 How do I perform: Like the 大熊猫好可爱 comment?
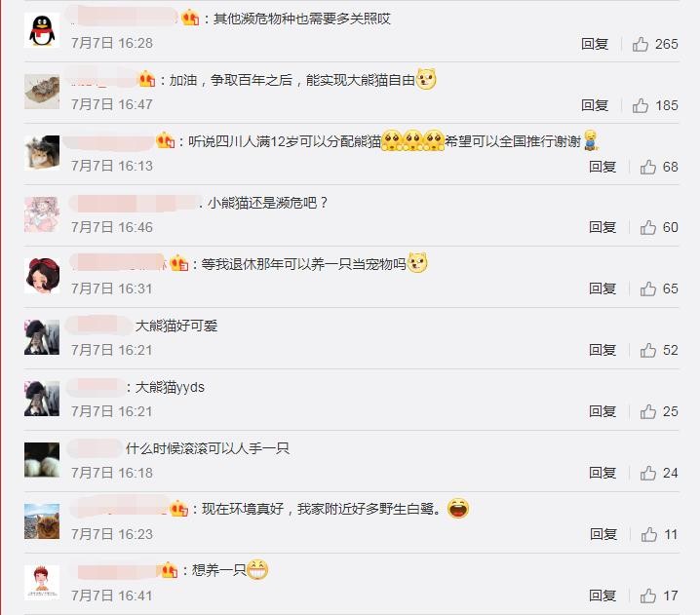tap(647, 350)
